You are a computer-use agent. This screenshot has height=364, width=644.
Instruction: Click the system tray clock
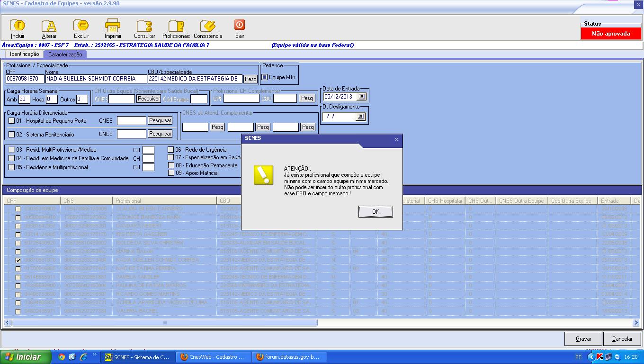coord(631,357)
